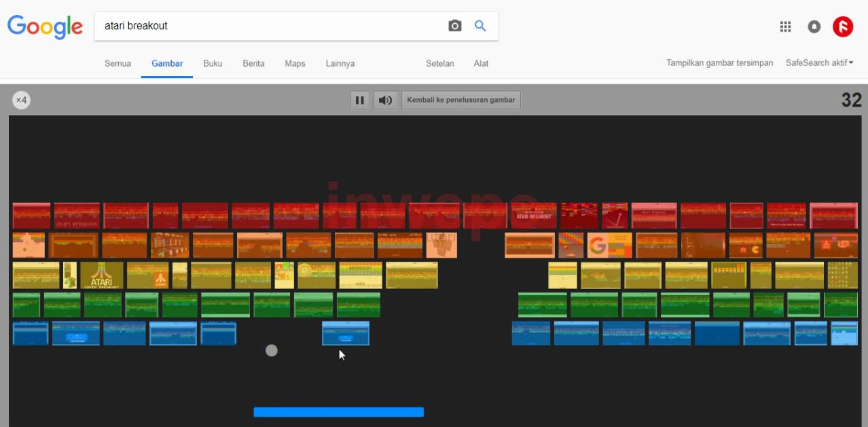Mute the game sound
868x427 pixels.
pos(385,100)
